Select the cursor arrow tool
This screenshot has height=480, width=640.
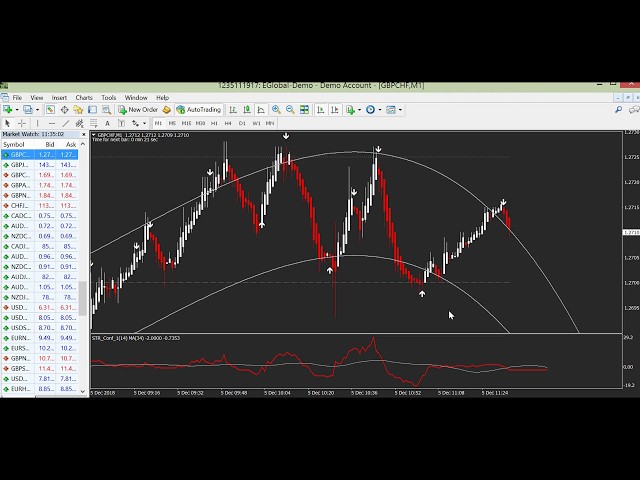(x=8, y=123)
